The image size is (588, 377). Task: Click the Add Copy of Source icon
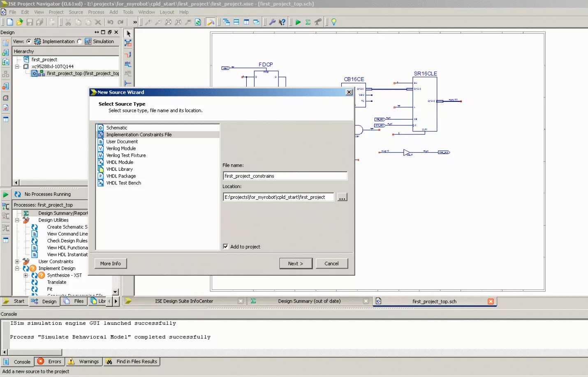pyautogui.click(x=6, y=62)
